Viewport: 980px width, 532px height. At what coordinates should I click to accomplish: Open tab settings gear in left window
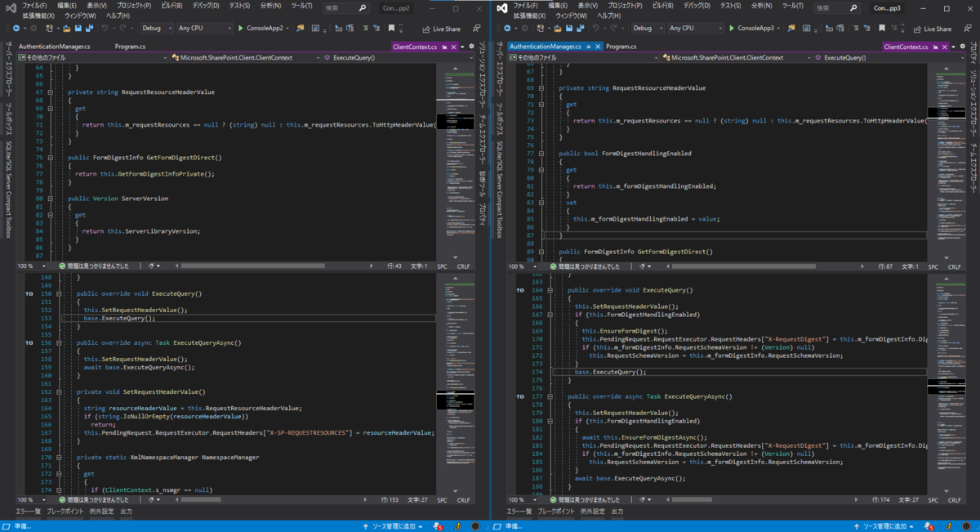[x=471, y=47]
